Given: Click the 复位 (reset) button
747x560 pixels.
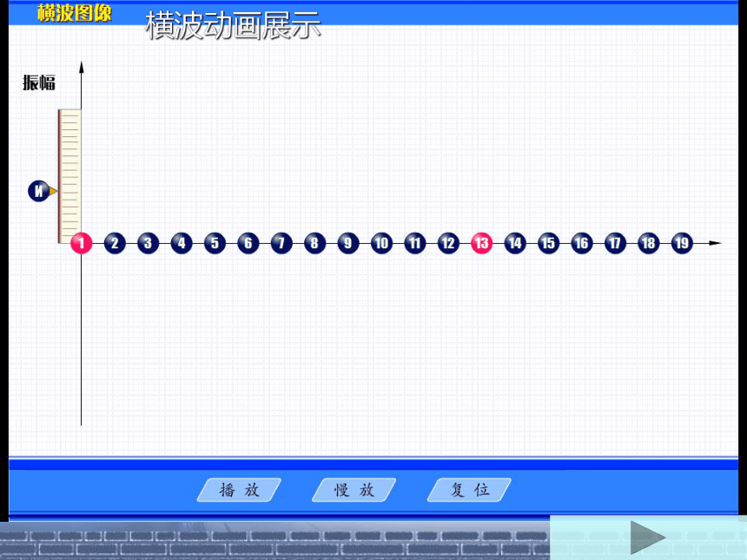Looking at the screenshot, I should pyautogui.click(x=469, y=490).
